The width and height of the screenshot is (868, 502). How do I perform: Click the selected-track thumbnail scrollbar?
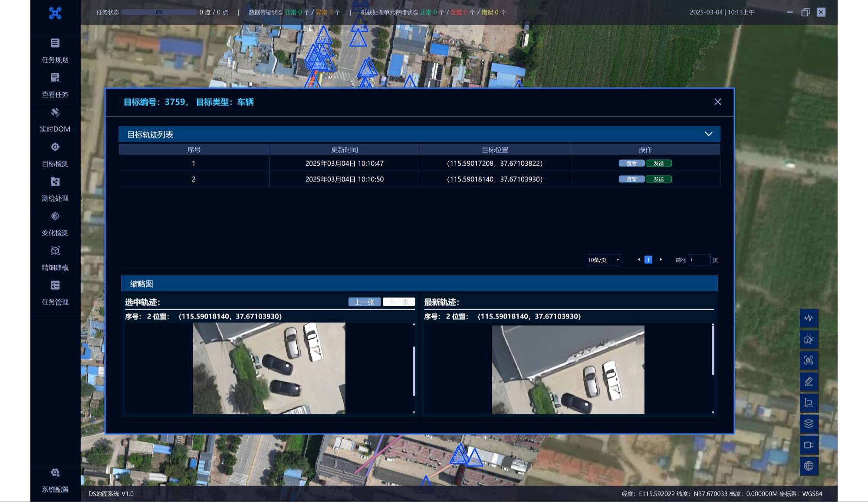[x=414, y=371]
